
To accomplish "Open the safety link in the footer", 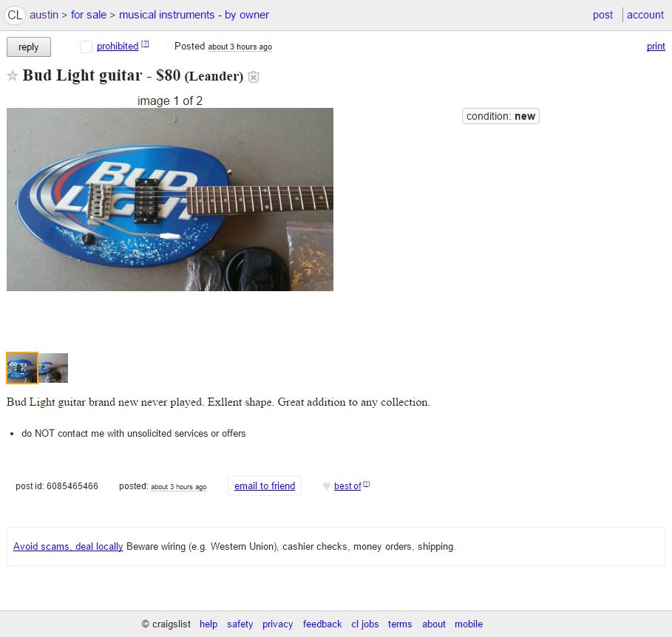I will [x=240, y=624].
